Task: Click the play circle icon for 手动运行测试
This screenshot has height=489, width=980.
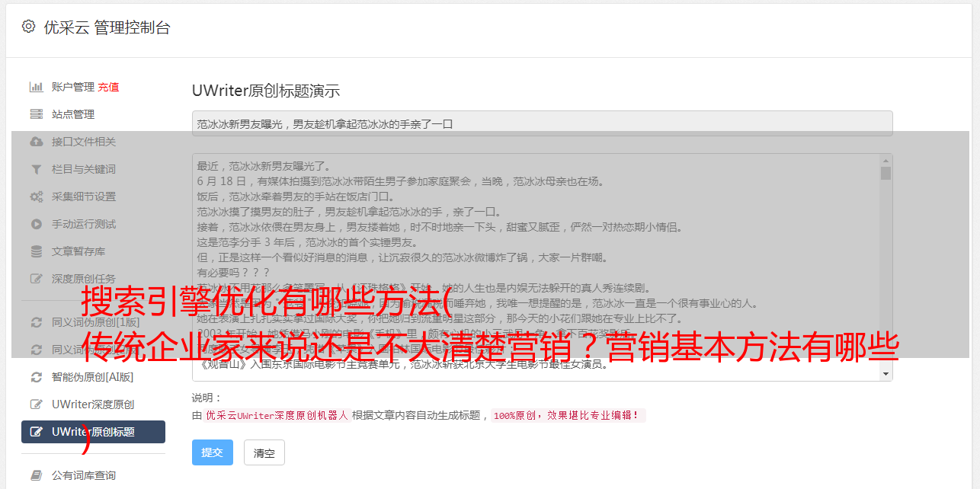Action: pos(36,224)
